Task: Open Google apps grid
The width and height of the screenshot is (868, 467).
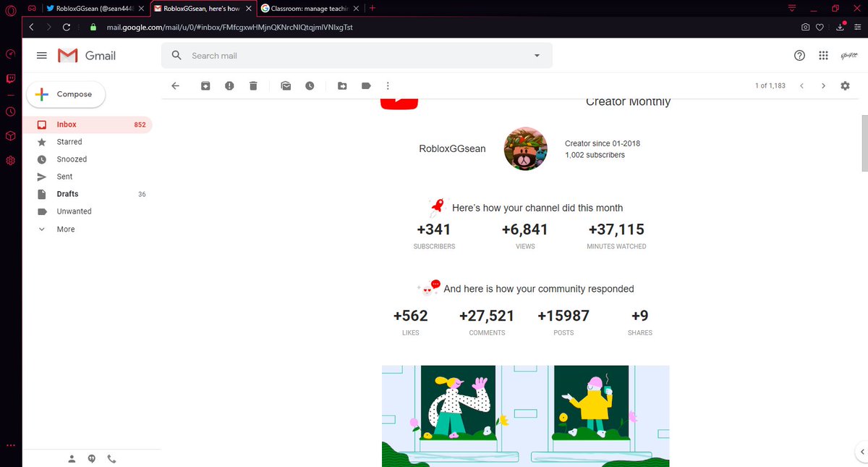Action: point(823,56)
